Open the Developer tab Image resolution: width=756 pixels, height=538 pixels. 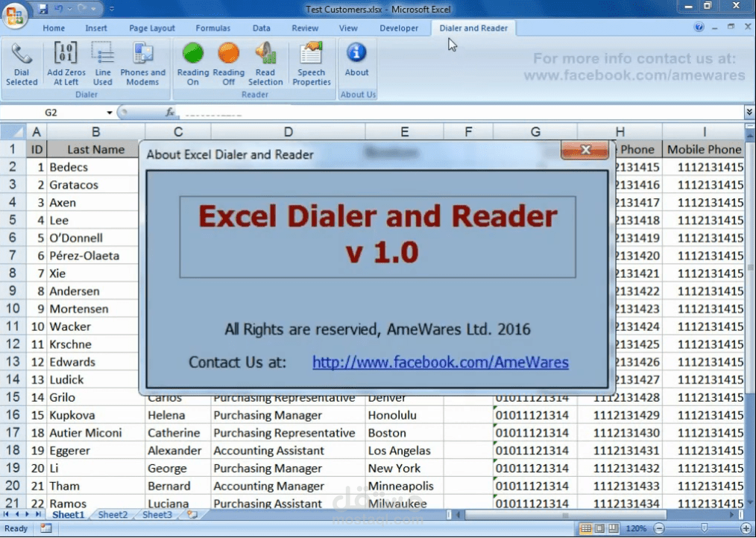point(399,28)
